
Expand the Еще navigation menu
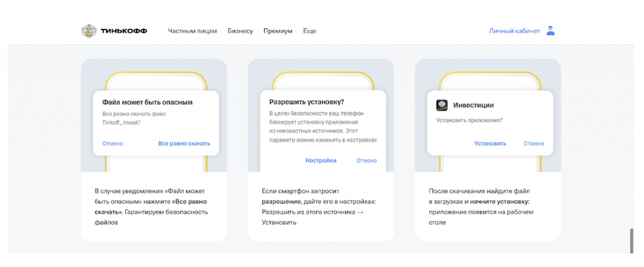(x=309, y=31)
